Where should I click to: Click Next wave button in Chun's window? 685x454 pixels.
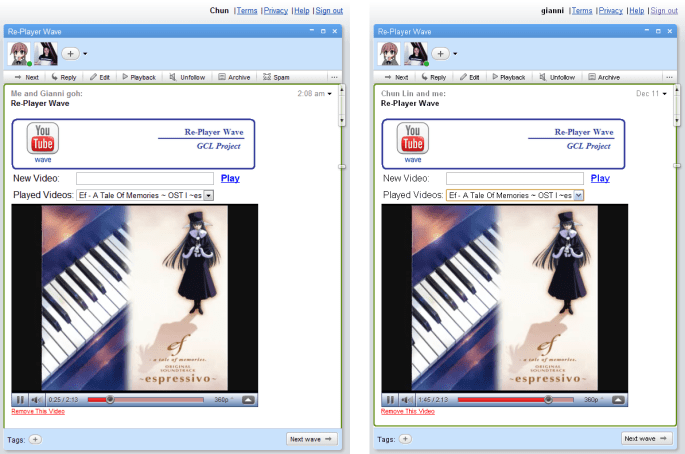point(311,439)
